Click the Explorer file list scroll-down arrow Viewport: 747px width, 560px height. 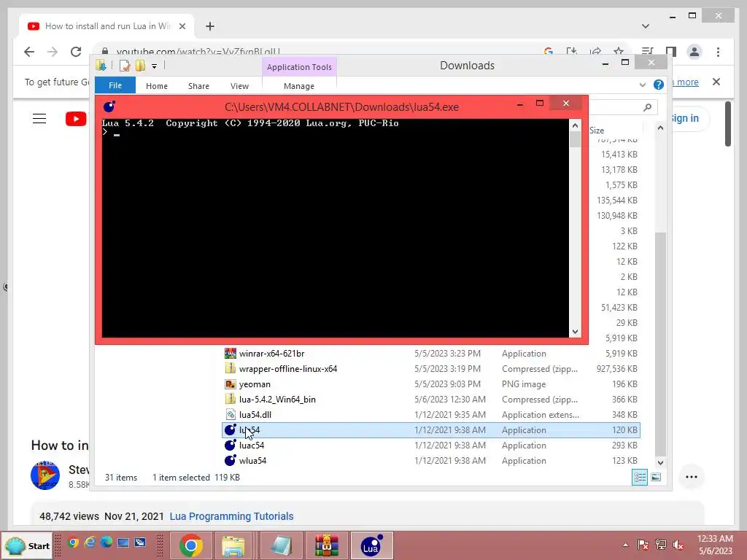[x=660, y=462]
